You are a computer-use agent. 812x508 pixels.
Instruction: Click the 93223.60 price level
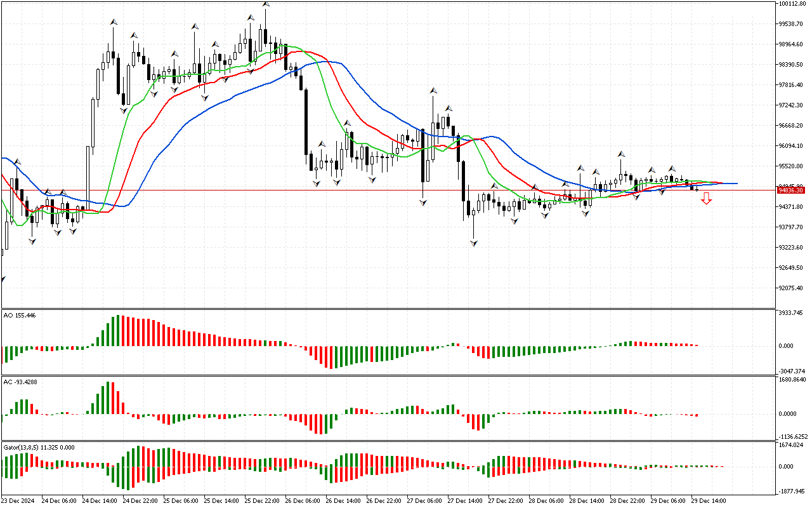click(792, 248)
